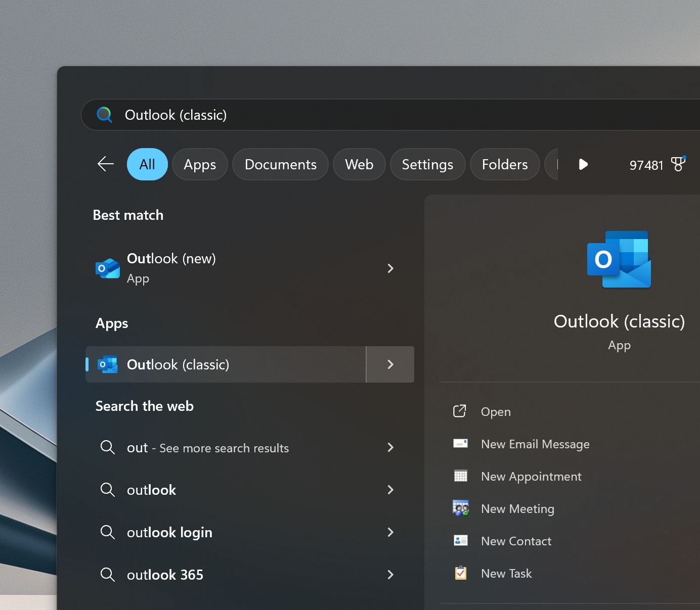Click the back arrow
This screenshot has width=700, height=610.
click(105, 164)
